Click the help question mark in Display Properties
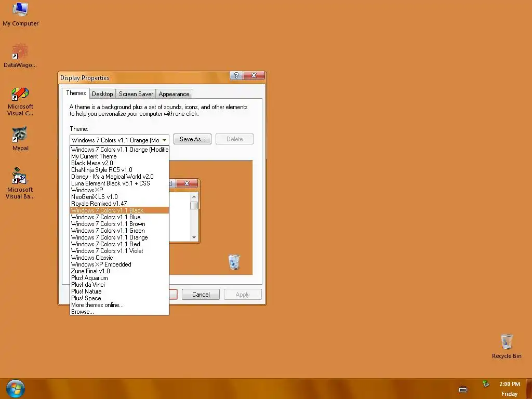Image resolution: width=532 pixels, height=399 pixels. [236, 75]
